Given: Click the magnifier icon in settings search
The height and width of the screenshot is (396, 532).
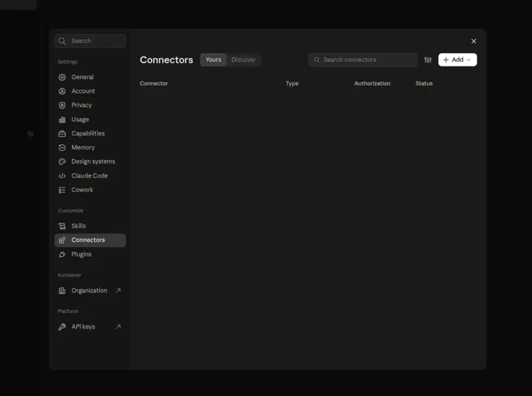Looking at the screenshot, I should tap(62, 41).
